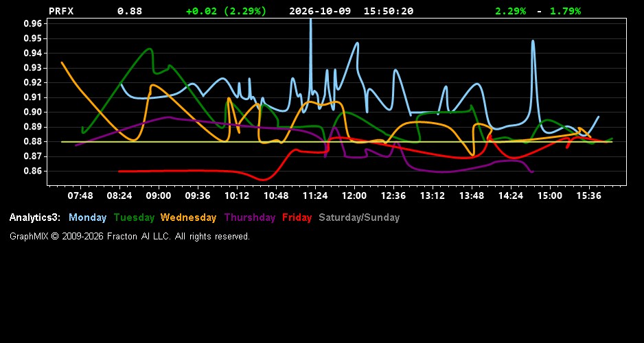Click the 0.89 price axis label
This screenshot has height=343, width=644.
[x=33, y=127]
